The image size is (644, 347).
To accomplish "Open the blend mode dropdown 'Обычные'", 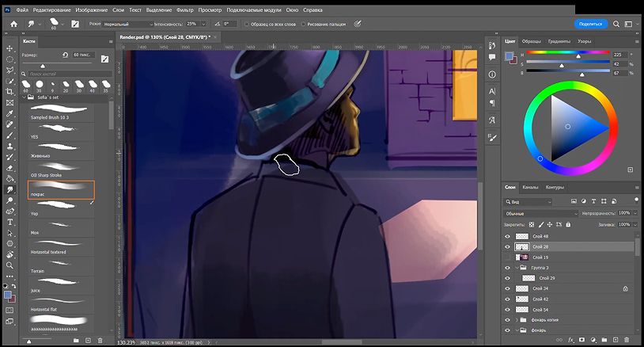I will (542, 214).
